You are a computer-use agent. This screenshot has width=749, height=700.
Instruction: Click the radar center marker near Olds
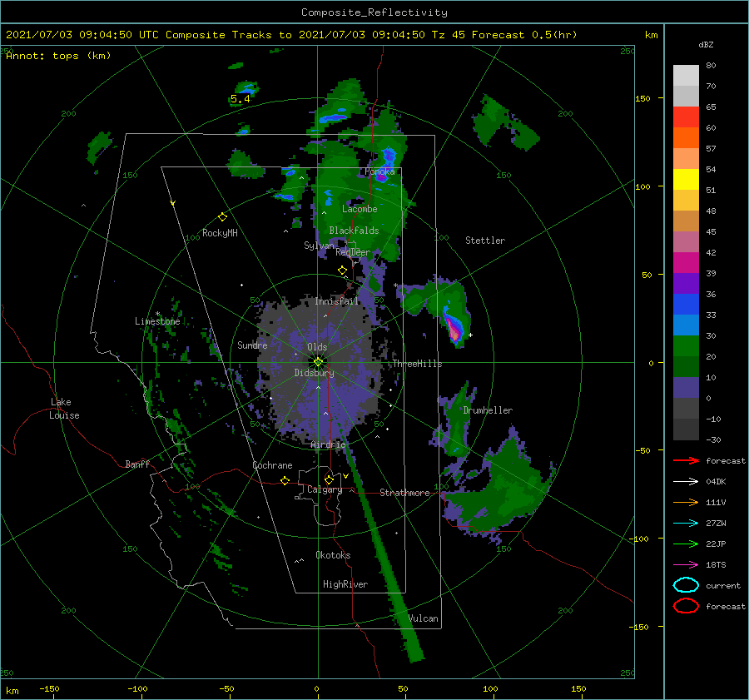click(318, 362)
